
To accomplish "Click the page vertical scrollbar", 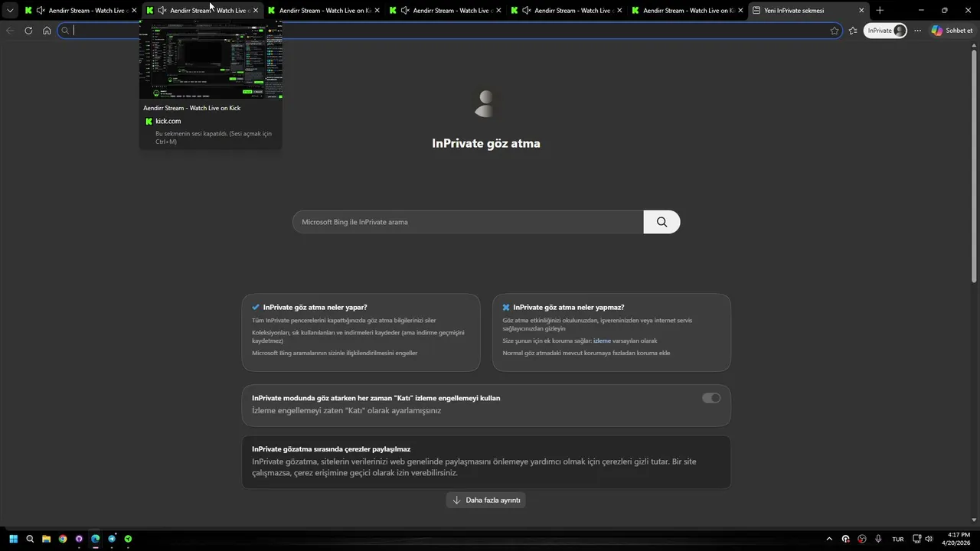I will [x=975, y=165].
